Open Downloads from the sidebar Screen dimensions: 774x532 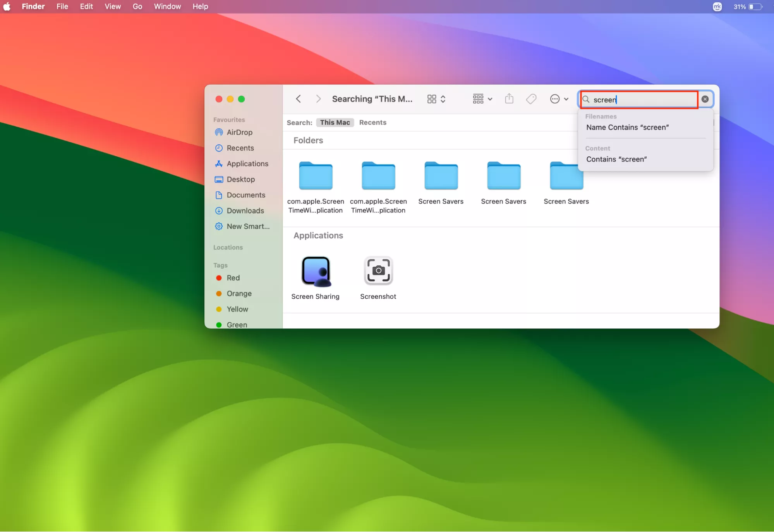(245, 211)
